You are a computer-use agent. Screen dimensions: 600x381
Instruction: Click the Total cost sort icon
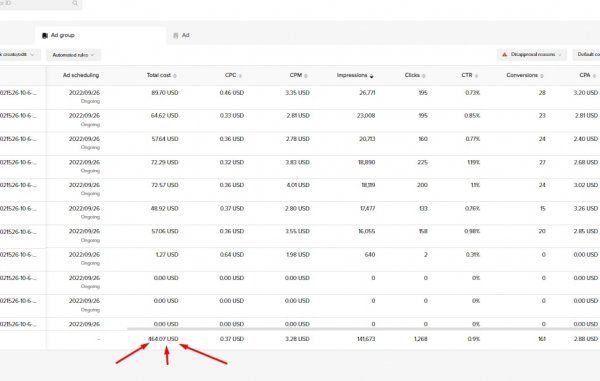coord(175,76)
